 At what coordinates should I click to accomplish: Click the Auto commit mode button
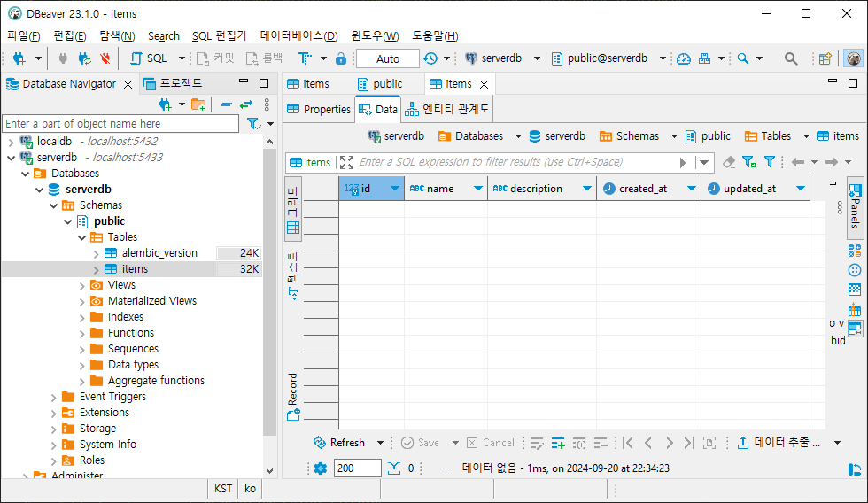coord(388,58)
